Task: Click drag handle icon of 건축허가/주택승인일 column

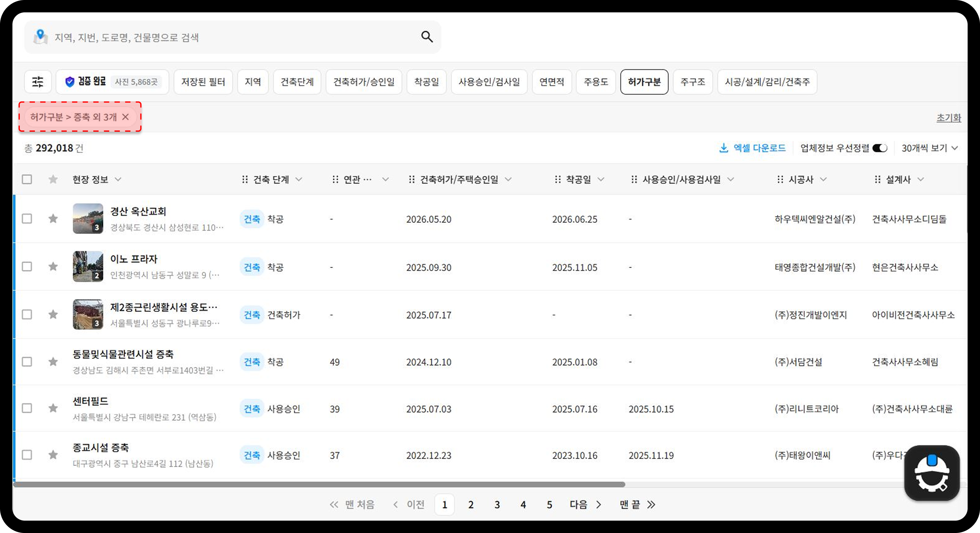Action: click(x=412, y=179)
